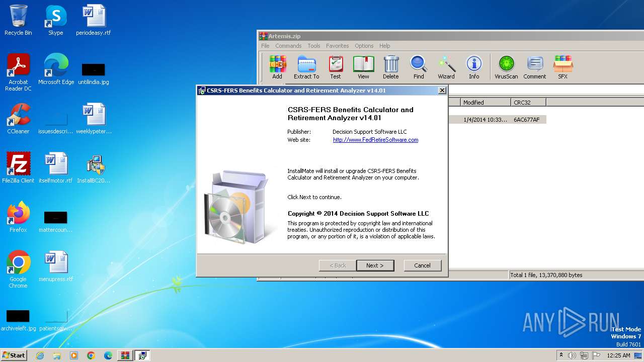Viewport: 644px width, 362px height.
Task: Open the mattercoun desktop file
Action: tap(56, 221)
